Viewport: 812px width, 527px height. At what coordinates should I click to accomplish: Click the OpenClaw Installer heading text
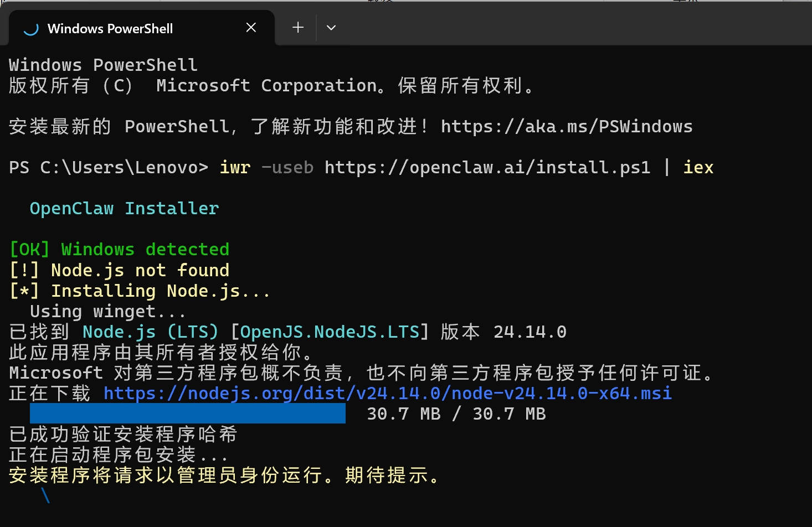coord(124,209)
